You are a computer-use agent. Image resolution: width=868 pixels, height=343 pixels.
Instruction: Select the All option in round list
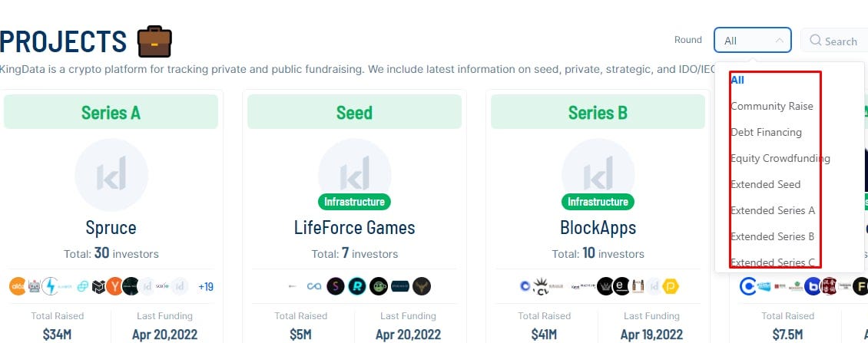tap(737, 81)
